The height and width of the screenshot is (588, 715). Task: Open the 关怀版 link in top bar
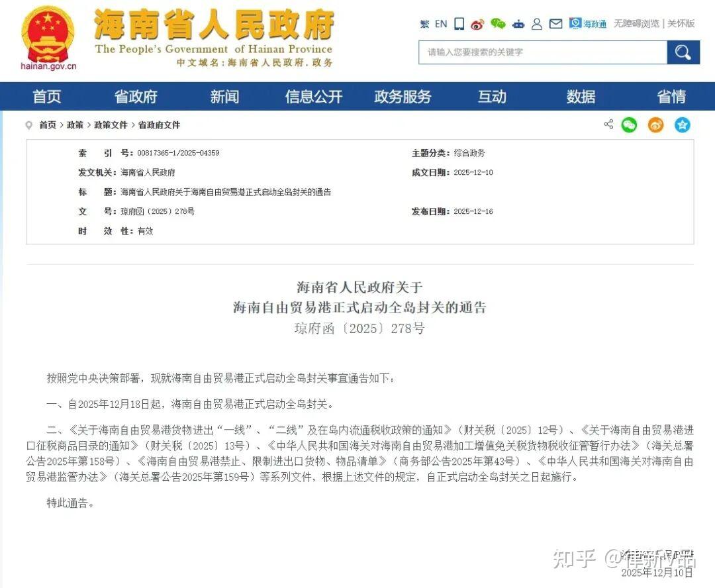click(x=680, y=24)
